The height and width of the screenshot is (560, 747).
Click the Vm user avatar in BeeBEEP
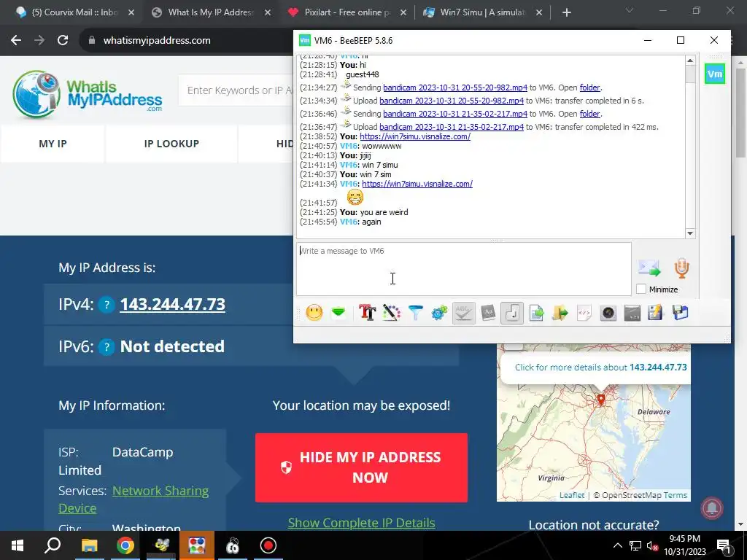tap(715, 74)
